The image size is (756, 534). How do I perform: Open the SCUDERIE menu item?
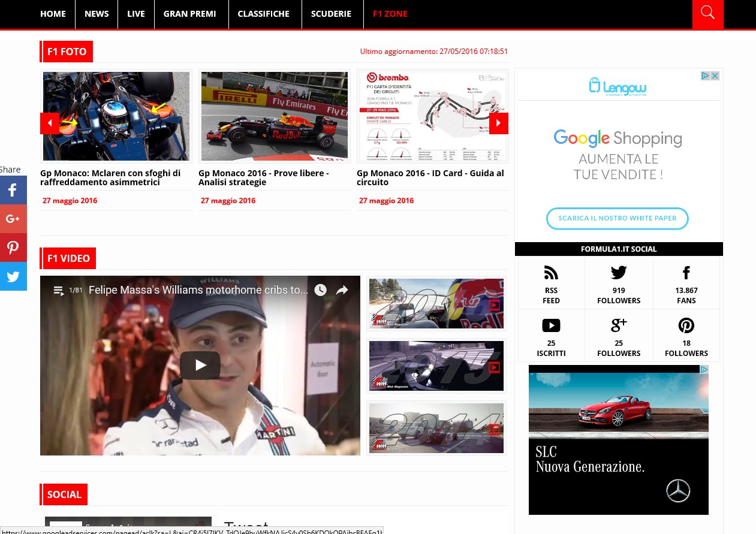click(331, 14)
